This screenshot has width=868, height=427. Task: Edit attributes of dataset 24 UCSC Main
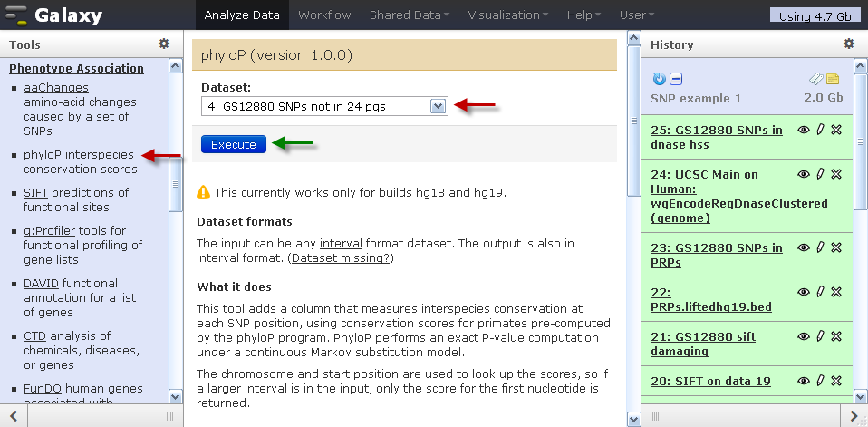(x=820, y=174)
